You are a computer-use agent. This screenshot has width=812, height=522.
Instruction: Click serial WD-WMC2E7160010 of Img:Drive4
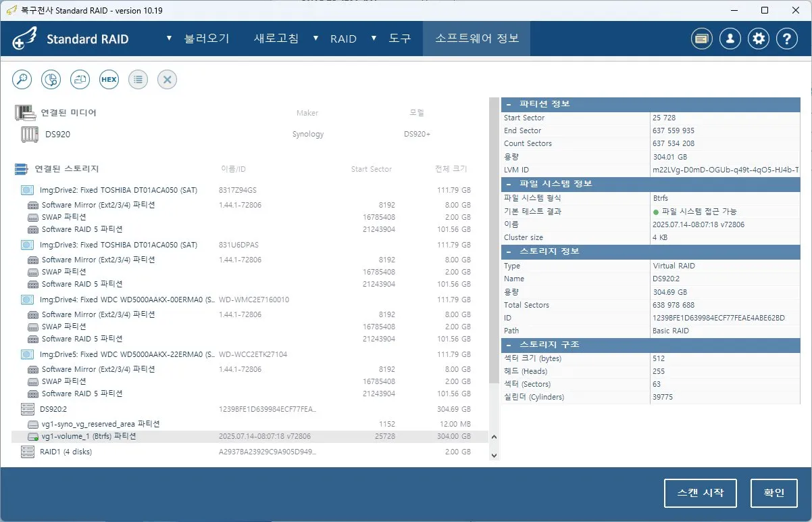pos(254,300)
